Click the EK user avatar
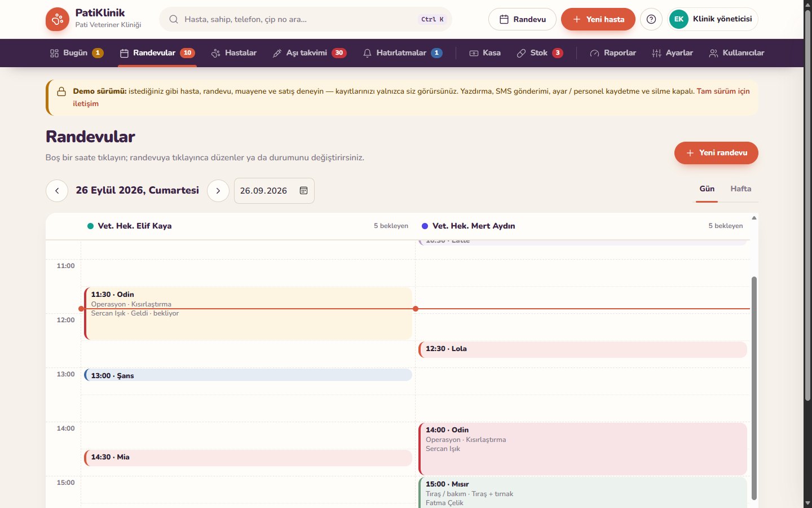The width and height of the screenshot is (812, 508). pyautogui.click(x=679, y=19)
